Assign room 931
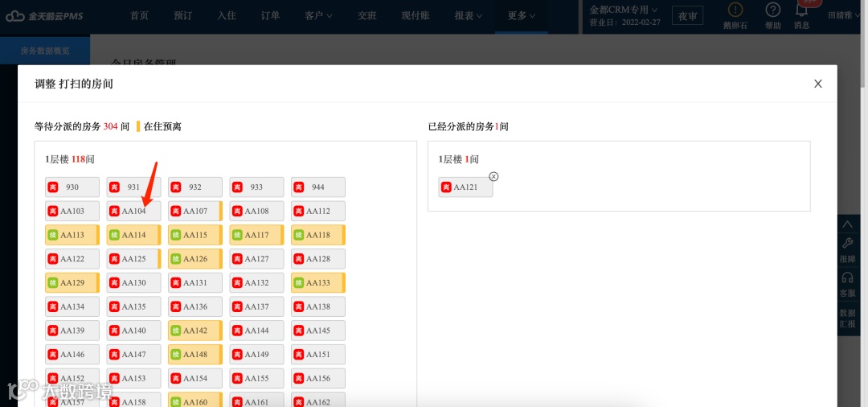The image size is (868, 407). [x=134, y=187]
